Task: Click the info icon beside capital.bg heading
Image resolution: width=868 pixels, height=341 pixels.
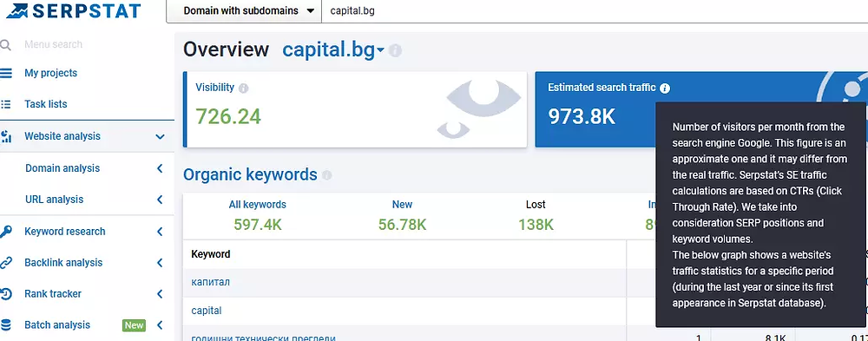Action: 395,51
